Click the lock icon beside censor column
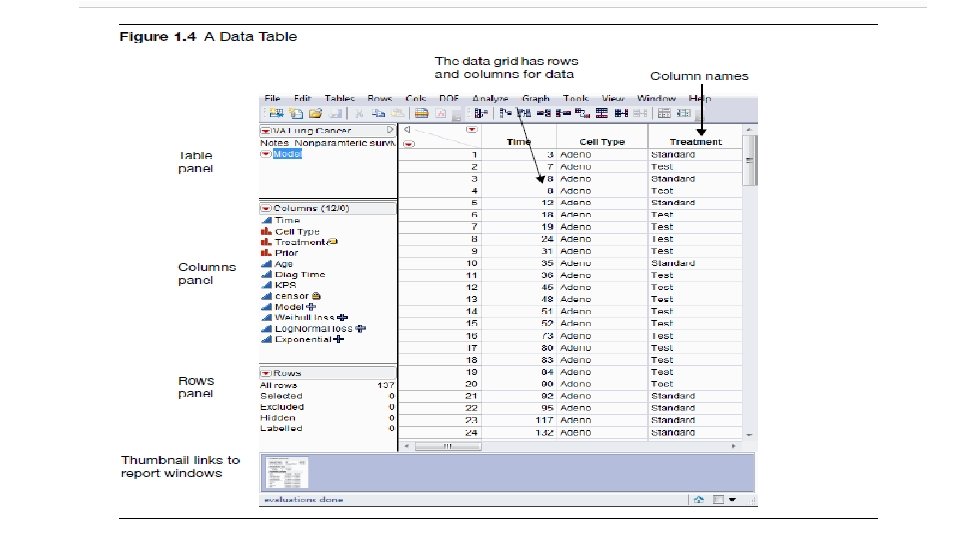This screenshot has width=960, height=540. 316,296
